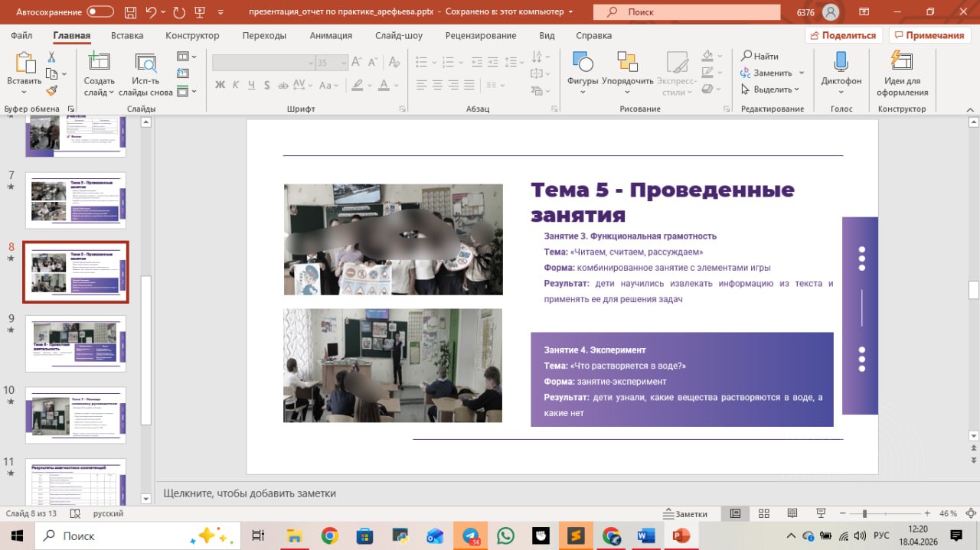Open the slide Layout dropdown
The image size is (980, 550).
(x=186, y=57)
